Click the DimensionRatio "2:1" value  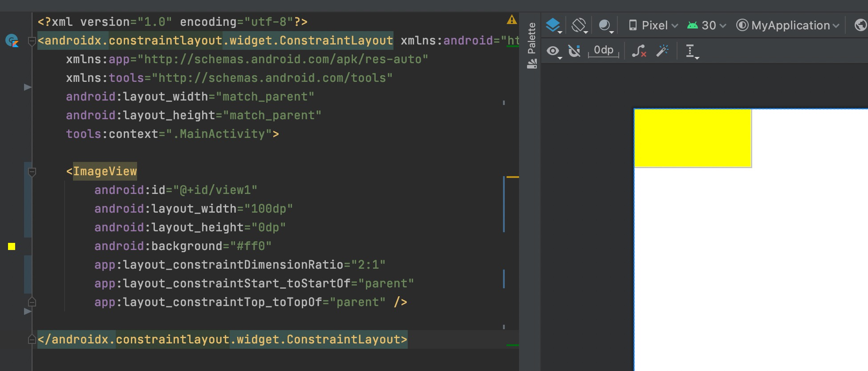pyautogui.click(x=368, y=265)
